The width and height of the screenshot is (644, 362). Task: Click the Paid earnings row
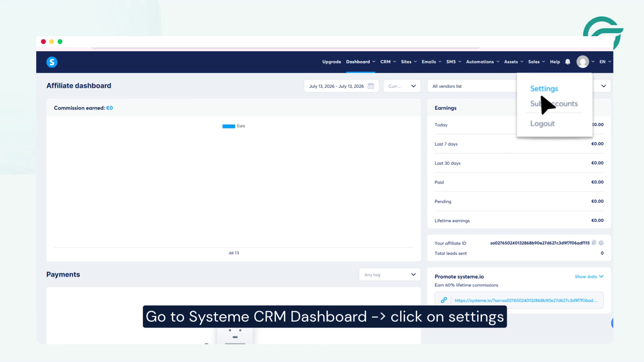tap(519, 182)
